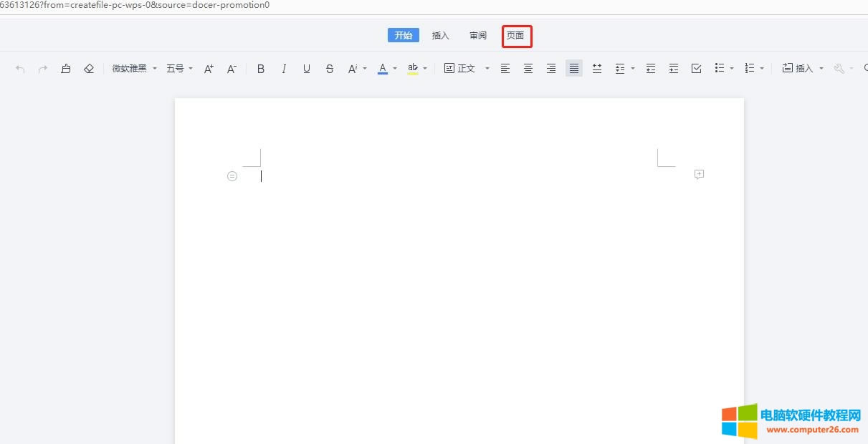Increase paragraph indent
868x444 pixels.
point(674,69)
